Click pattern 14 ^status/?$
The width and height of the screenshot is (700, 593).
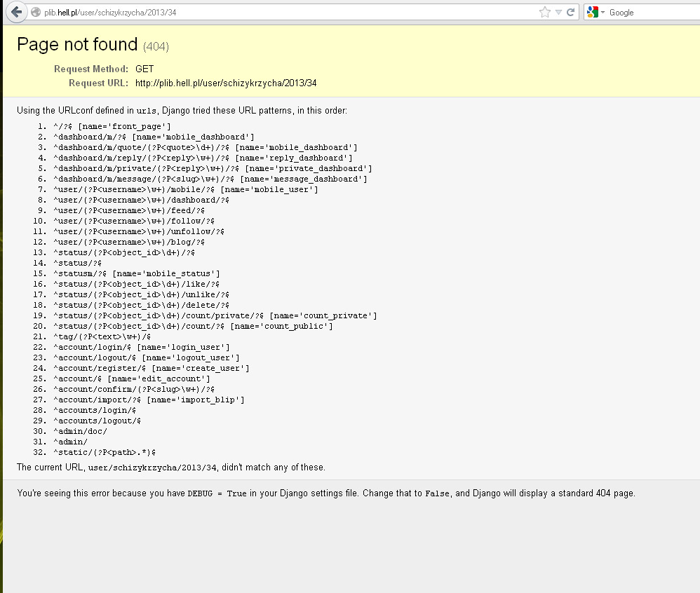pyautogui.click(x=78, y=263)
